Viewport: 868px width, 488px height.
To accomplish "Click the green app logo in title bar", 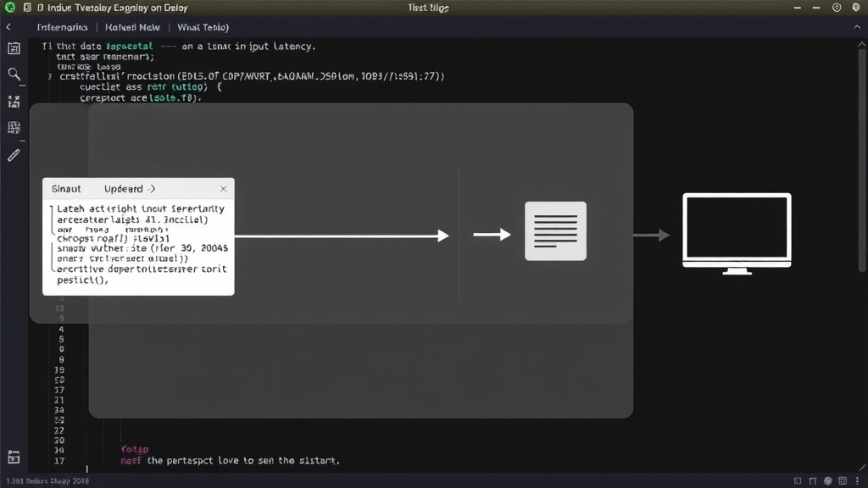I will click(x=9, y=7).
